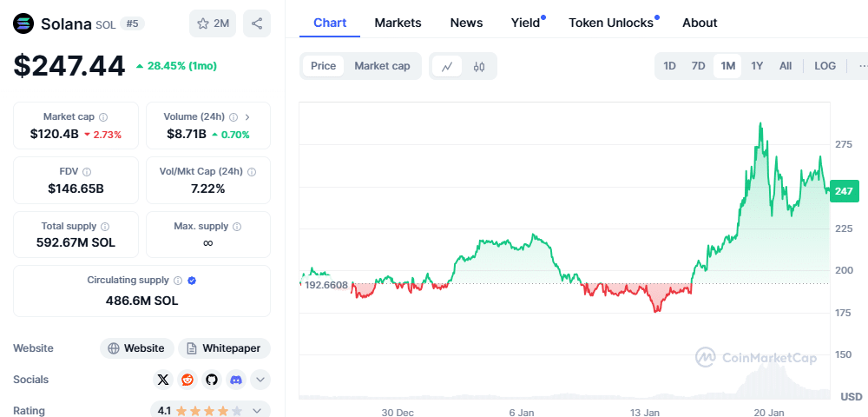
Task: Open the Whitepaper link button
Action: click(224, 348)
